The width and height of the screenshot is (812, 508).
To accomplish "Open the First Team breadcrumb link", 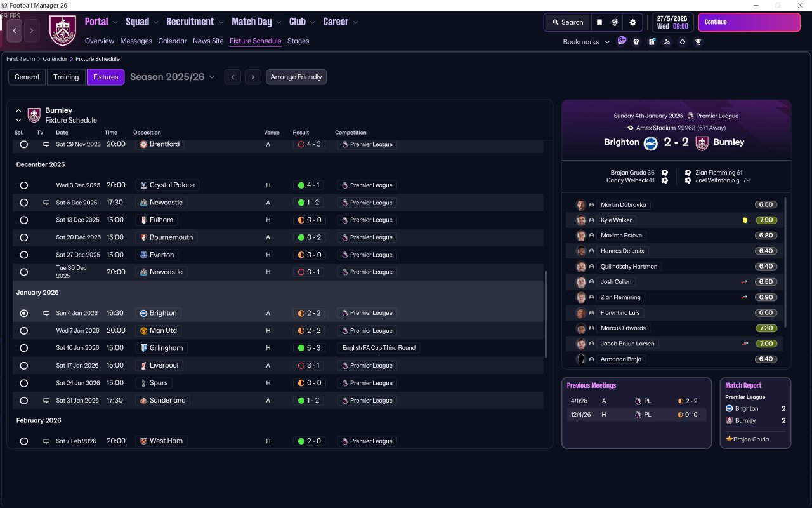I will coord(21,59).
